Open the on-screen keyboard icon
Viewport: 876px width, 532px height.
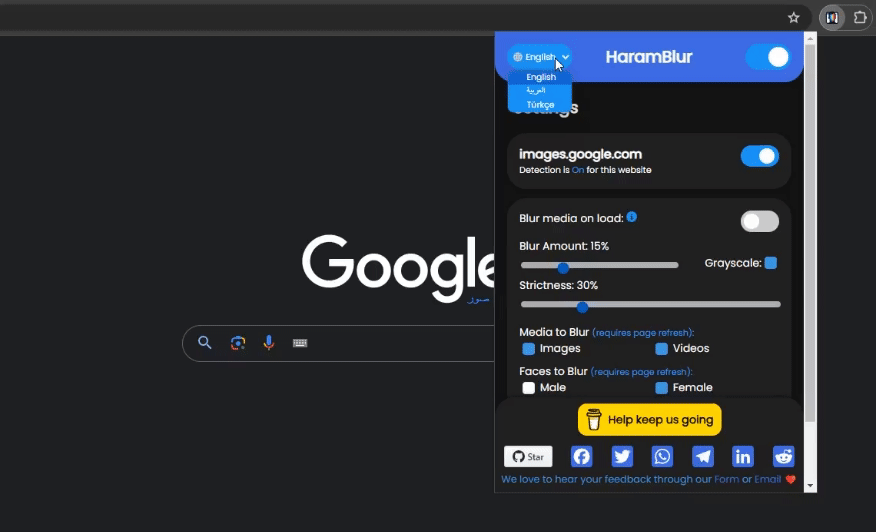pos(300,343)
